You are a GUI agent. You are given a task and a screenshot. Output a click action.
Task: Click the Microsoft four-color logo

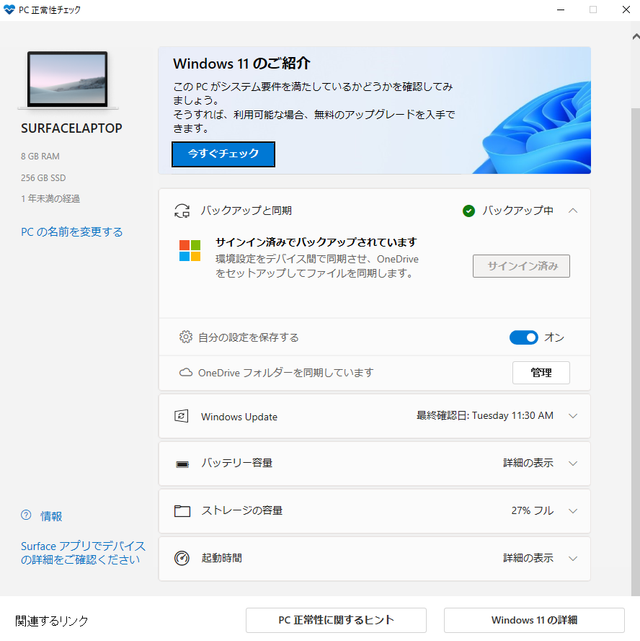(190, 251)
